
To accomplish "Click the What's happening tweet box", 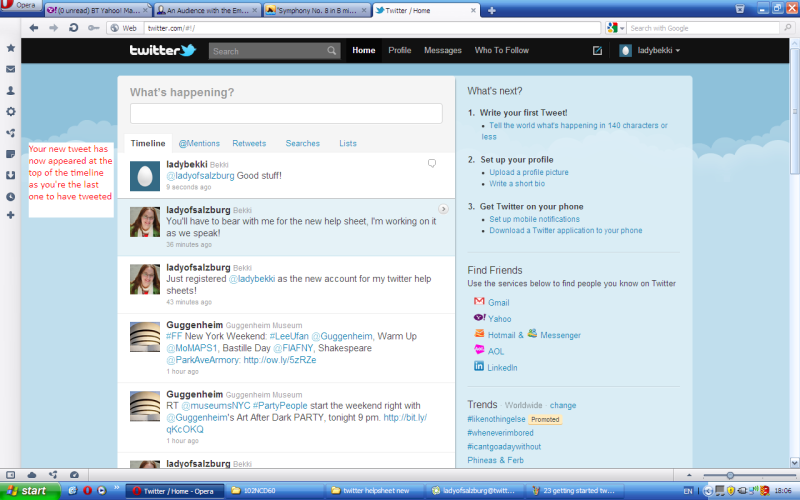I will (286, 113).
